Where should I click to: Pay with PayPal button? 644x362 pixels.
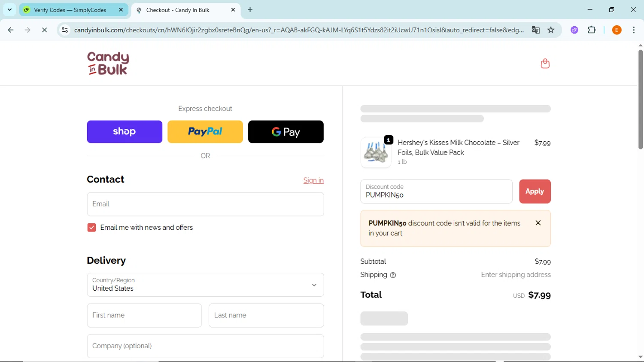point(205,132)
